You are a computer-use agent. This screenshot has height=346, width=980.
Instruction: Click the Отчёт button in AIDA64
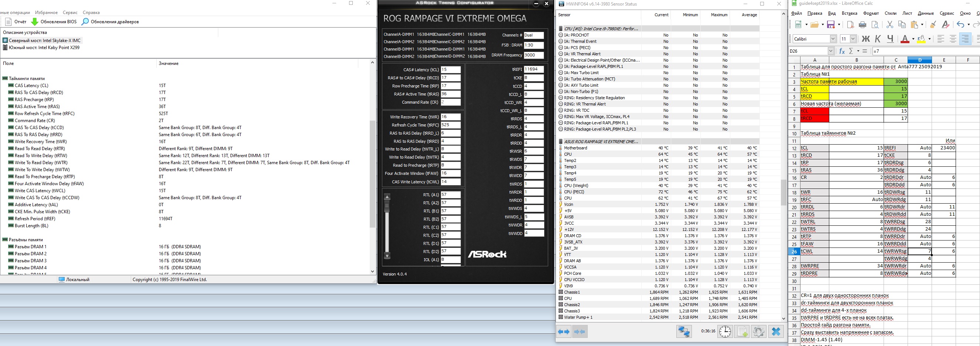[16, 22]
